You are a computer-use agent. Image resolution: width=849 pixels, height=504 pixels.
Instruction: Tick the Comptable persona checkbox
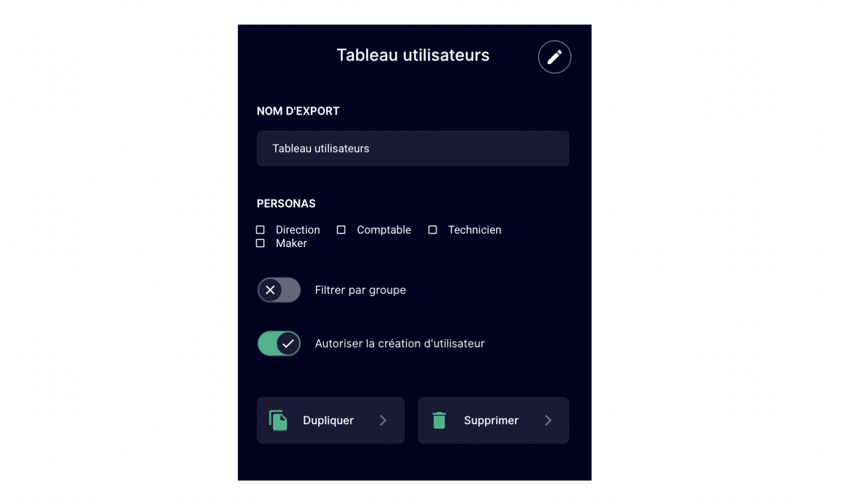coord(341,230)
